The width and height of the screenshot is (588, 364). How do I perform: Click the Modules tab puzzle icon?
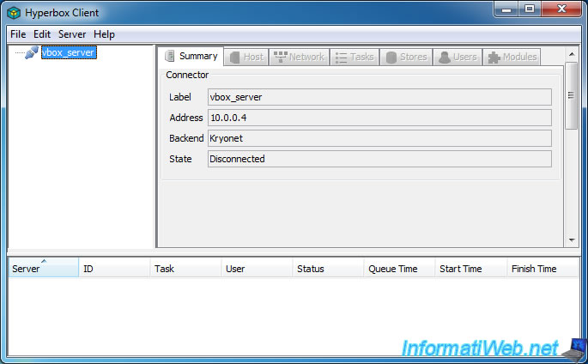[x=494, y=58]
